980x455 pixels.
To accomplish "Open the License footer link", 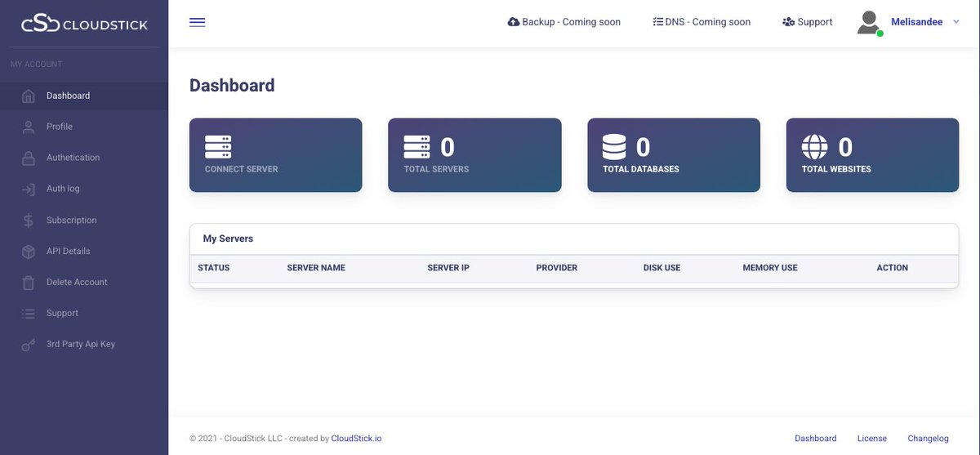I will (872, 439).
